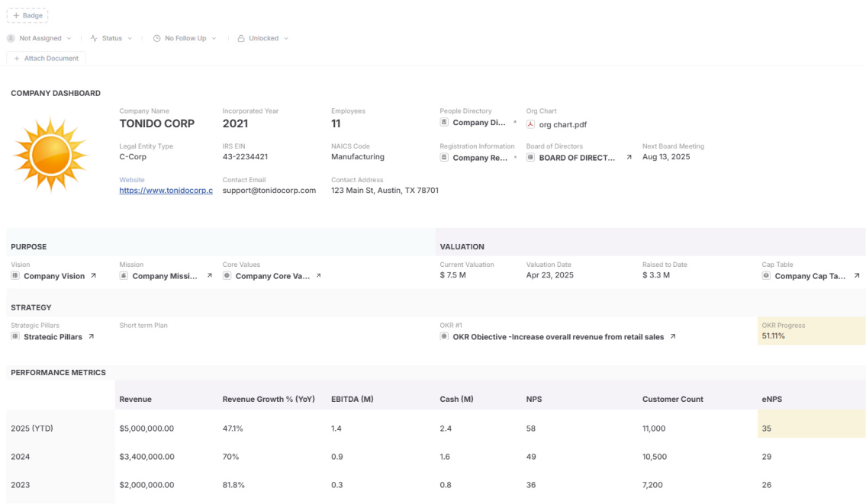Click the sun company logo image
This screenshot has height=504, width=866.
click(x=50, y=155)
